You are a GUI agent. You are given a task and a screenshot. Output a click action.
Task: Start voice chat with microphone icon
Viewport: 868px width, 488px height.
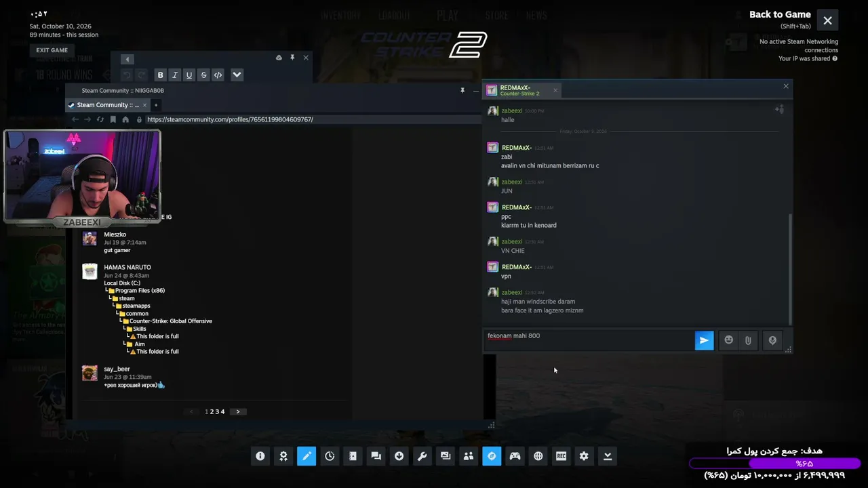(772, 340)
